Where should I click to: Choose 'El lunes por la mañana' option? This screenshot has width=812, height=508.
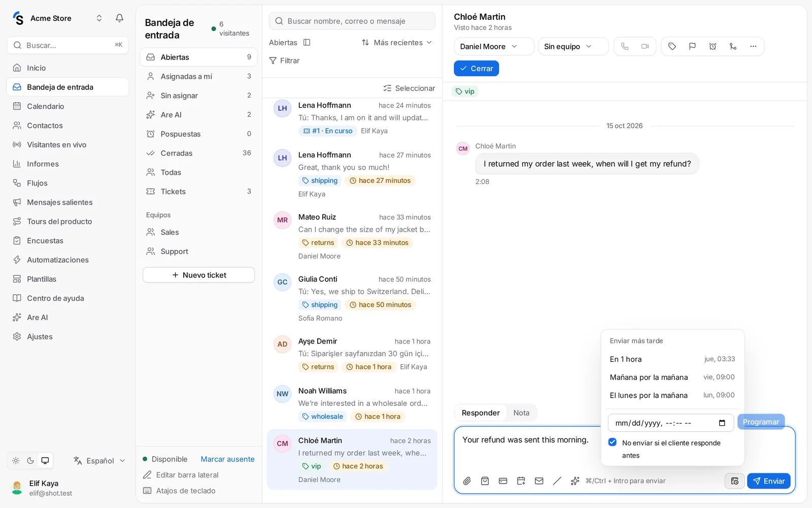[672, 395]
